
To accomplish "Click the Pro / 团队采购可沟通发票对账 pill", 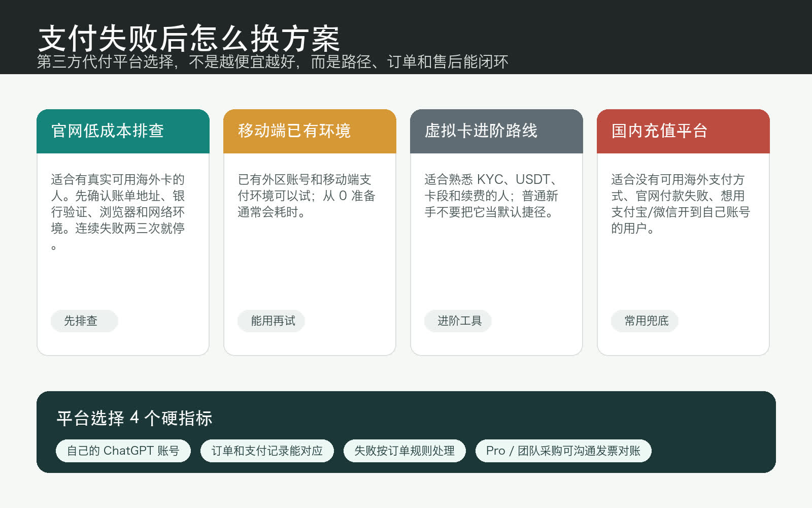I will (x=563, y=451).
